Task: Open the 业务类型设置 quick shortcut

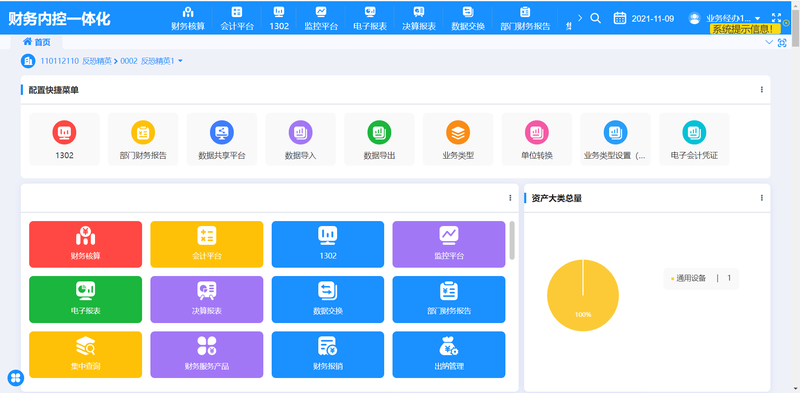Action: click(x=615, y=139)
